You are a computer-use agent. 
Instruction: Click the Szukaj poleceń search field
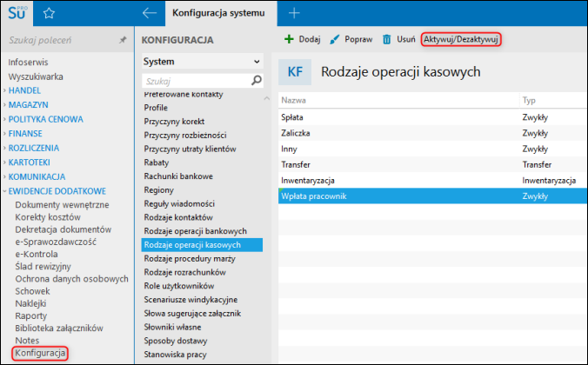(x=62, y=40)
